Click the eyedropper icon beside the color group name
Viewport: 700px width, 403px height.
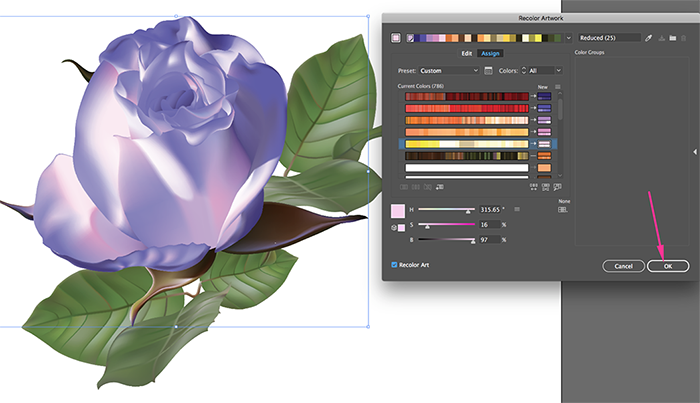click(648, 38)
